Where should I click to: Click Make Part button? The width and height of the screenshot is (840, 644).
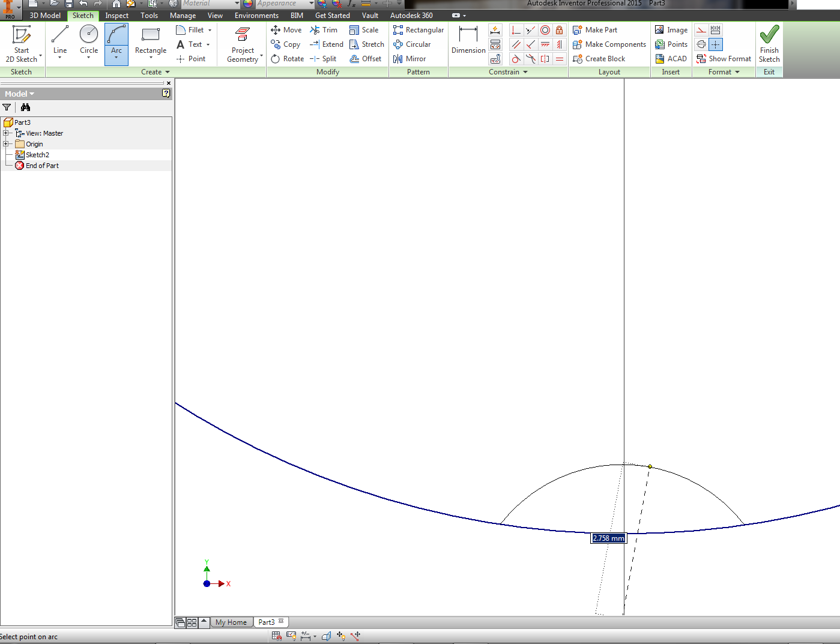[x=595, y=30]
